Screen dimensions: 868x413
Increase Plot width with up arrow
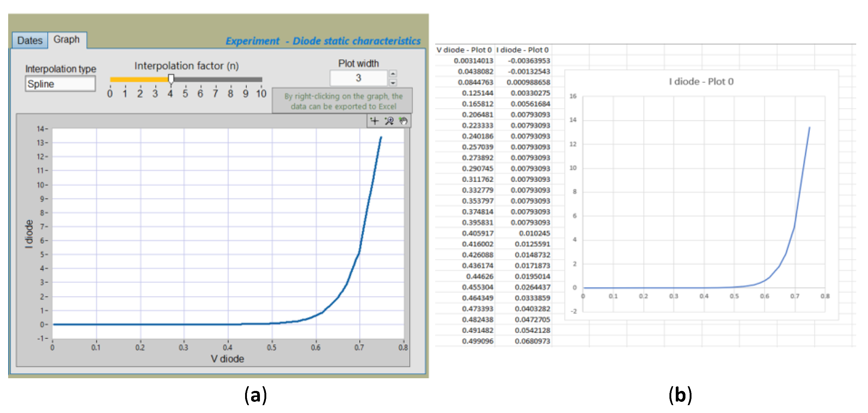click(x=393, y=73)
